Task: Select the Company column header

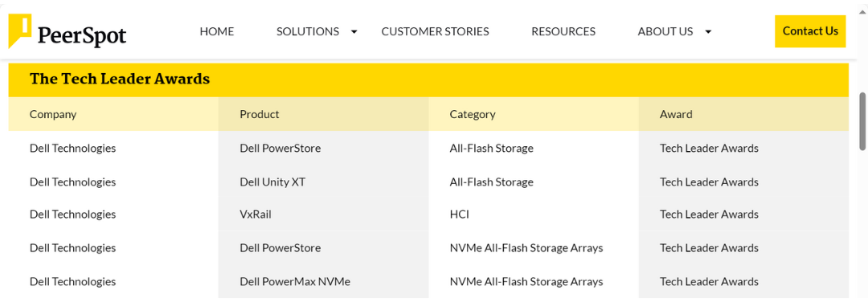Action: 53,115
